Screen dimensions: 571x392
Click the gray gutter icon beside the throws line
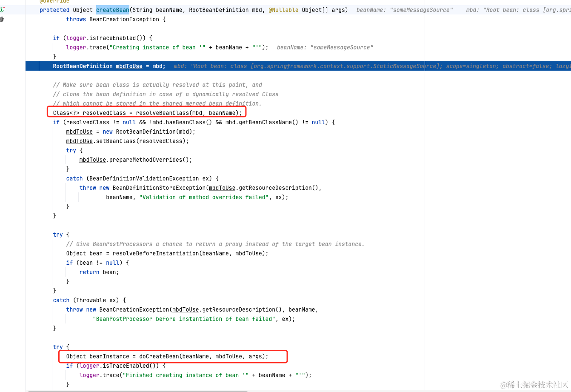tap(2, 19)
